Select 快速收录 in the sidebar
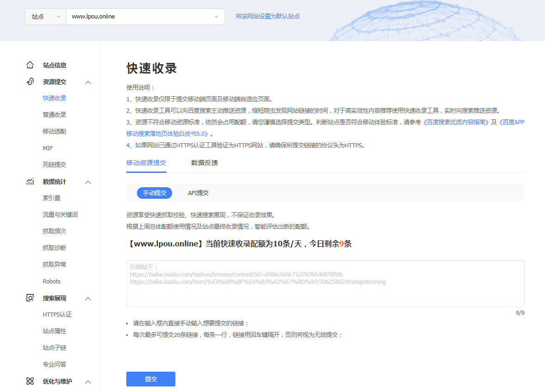The height and width of the screenshot is (392, 545). (x=55, y=98)
